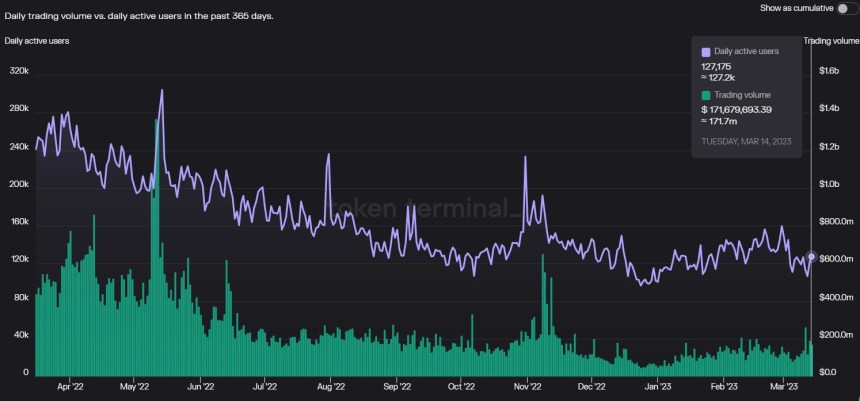Screen dimensions: 860x401
Task: Click the Aug '22 x-axis label
Action: click(330, 385)
